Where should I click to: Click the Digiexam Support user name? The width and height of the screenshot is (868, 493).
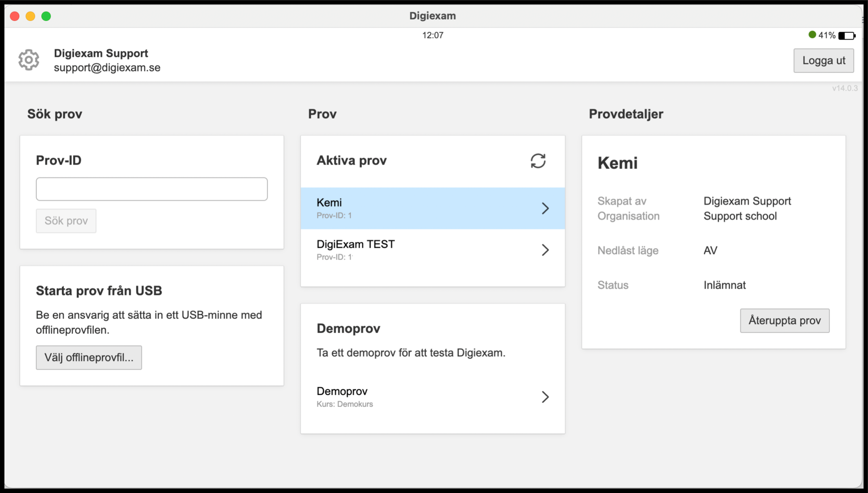click(x=101, y=53)
